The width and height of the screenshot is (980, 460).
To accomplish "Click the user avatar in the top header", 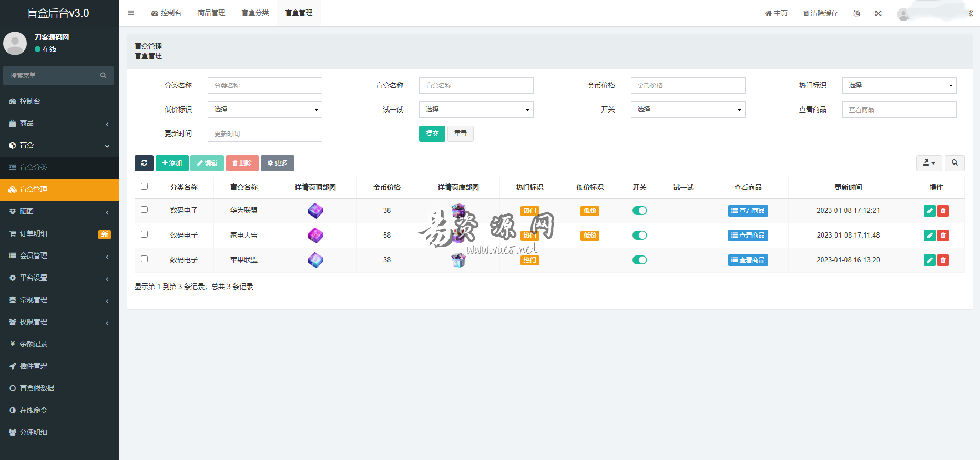I will click(903, 14).
